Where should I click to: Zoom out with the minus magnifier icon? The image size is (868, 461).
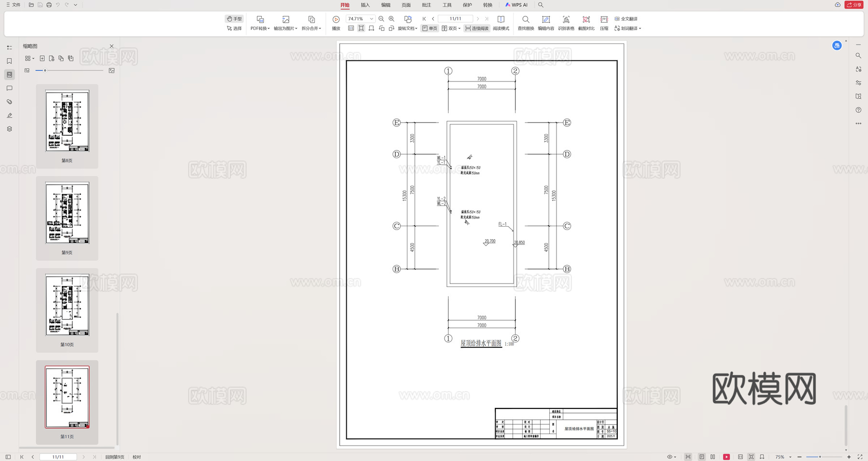381,19
